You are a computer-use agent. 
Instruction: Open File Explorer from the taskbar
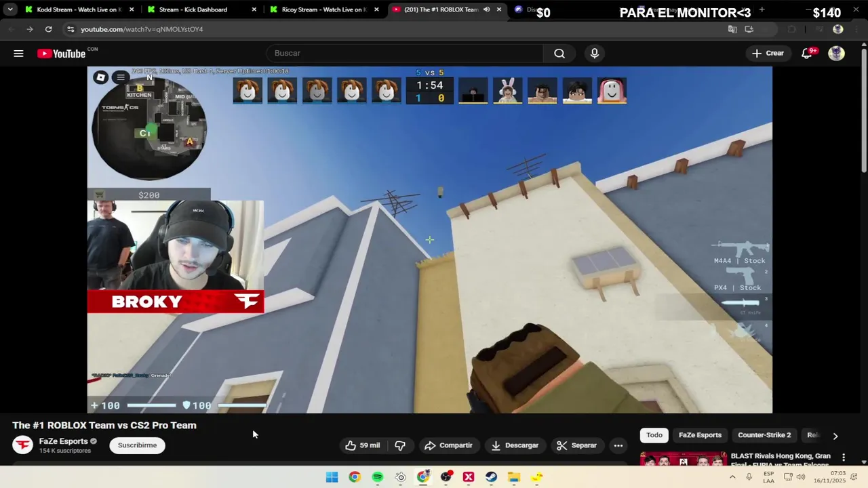coord(514,477)
